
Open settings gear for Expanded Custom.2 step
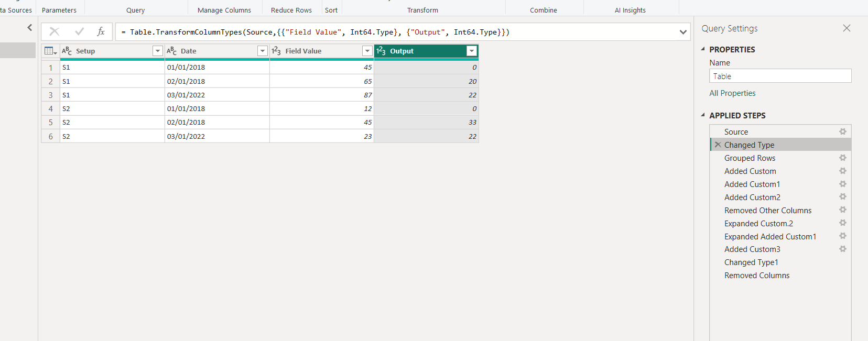(x=842, y=223)
